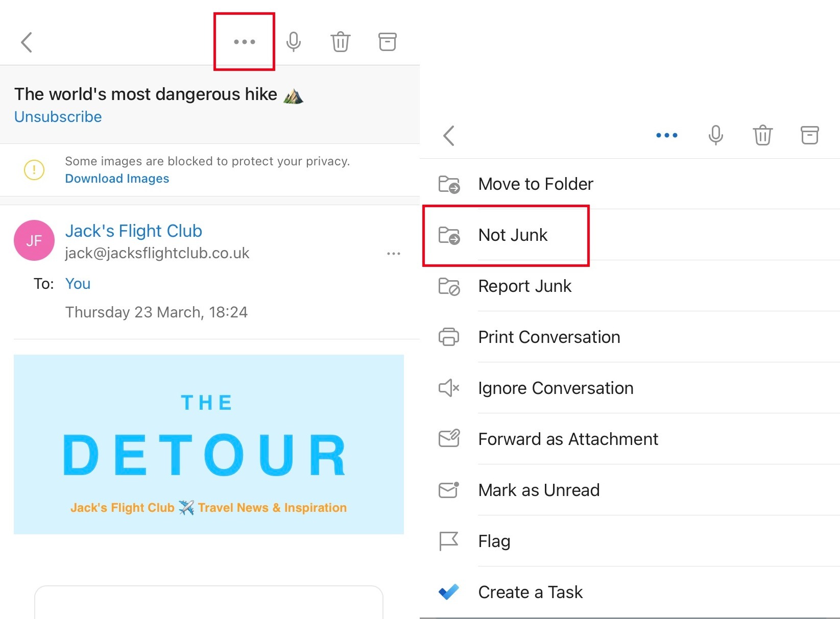Choose Not Junk from the menu
Image resolution: width=840 pixels, height=619 pixels.
pyautogui.click(x=512, y=235)
